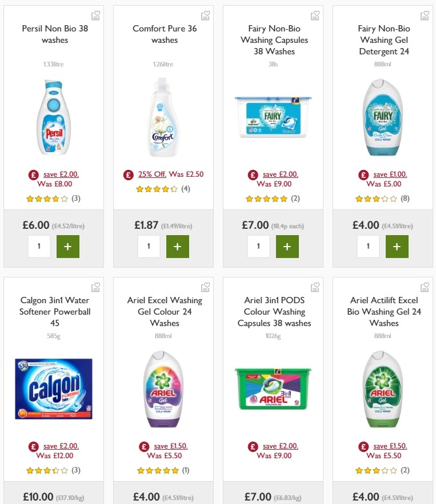Open the save £1.50 offer link on Ariel Excel Gel

coord(173,446)
